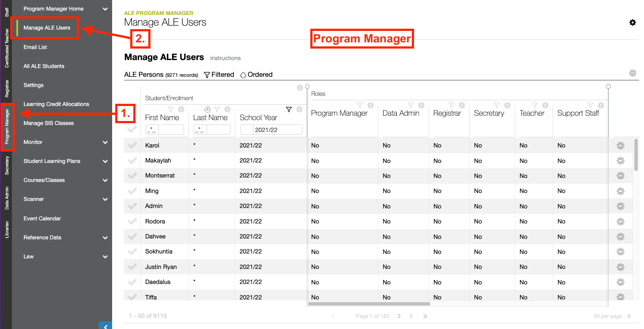Toggle select-all checkmark in table header
This screenshot has width=644, height=329.
coord(132,129)
